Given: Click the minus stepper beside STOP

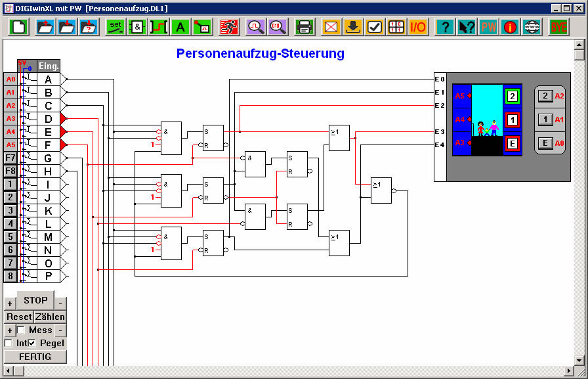Looking at the screenshot, I should coord(60,303).
